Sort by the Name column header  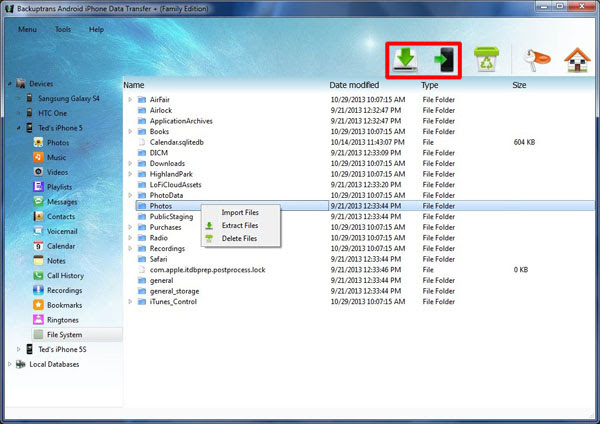134,85
